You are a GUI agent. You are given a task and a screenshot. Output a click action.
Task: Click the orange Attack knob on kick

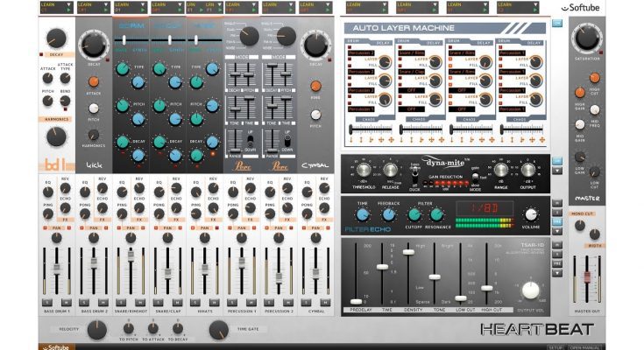[94, 80]
